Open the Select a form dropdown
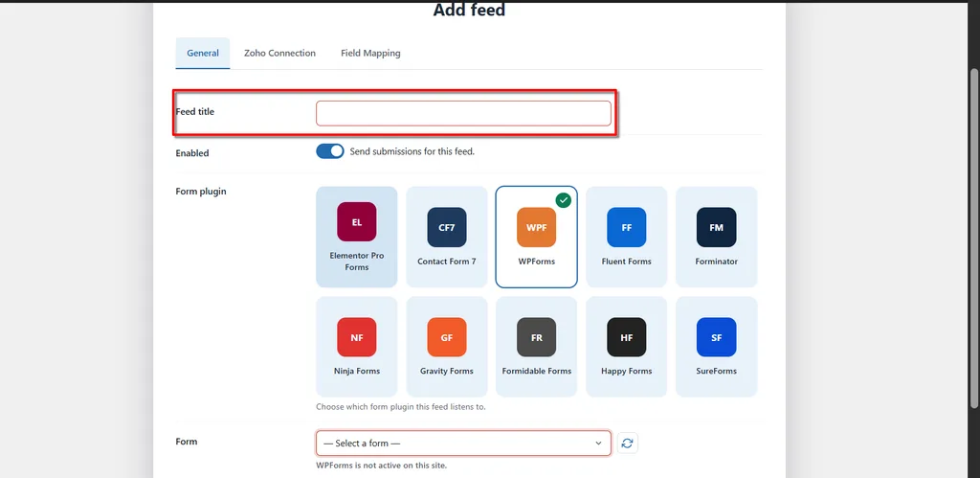980x478 pixels. point(463,443)
